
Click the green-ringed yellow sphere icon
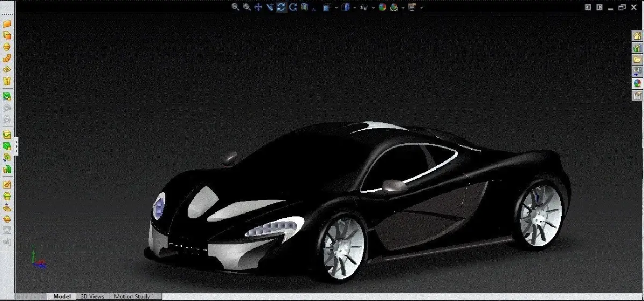pos(7,196)
